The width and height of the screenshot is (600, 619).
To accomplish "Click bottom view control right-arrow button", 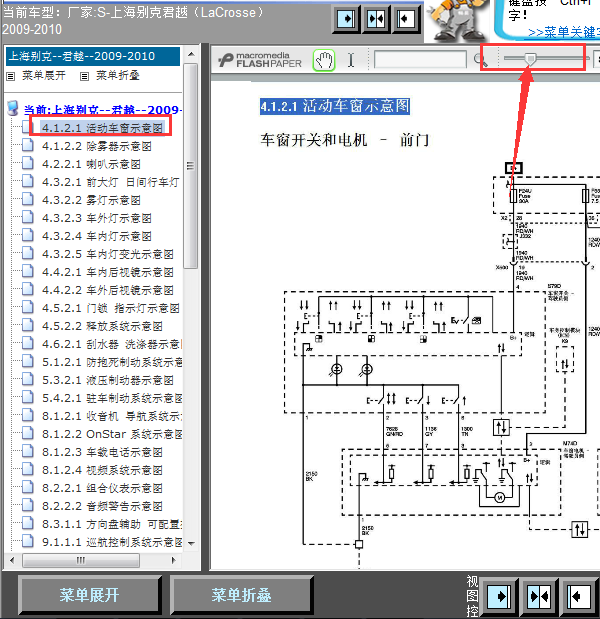I will (500, 596).
